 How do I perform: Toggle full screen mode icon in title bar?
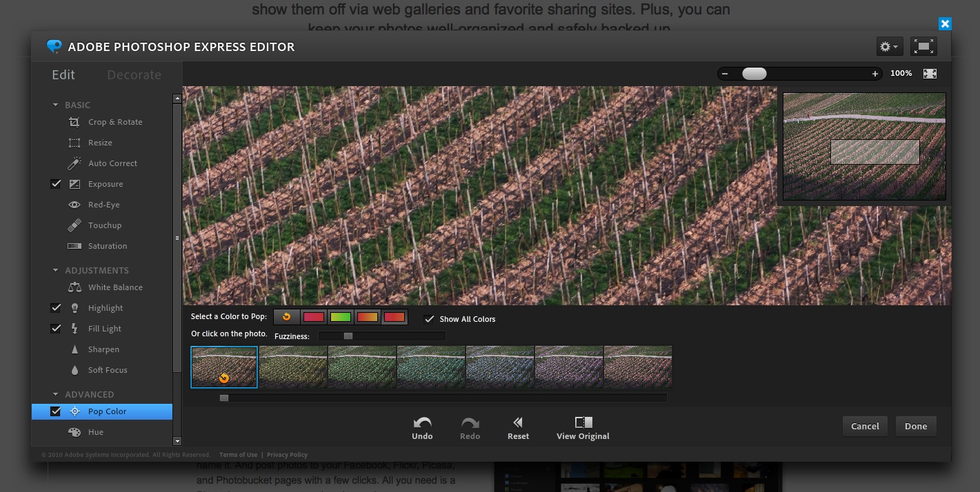tap(923, 46)
